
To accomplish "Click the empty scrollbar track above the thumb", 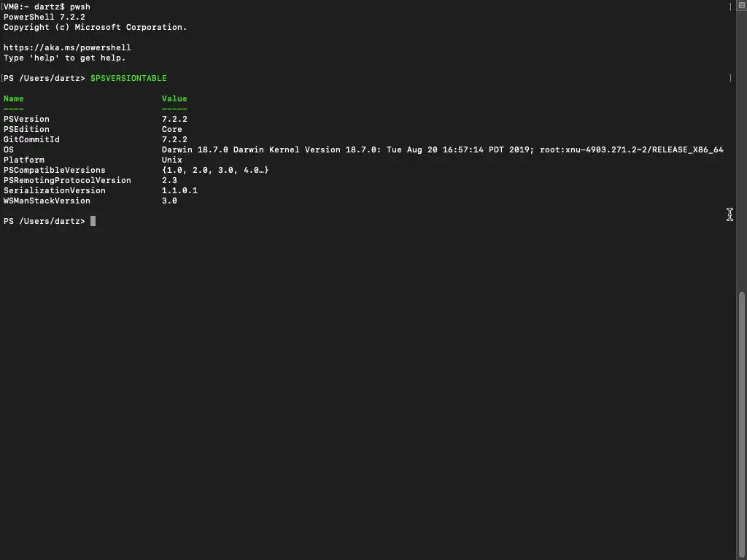I will (743, 146).
